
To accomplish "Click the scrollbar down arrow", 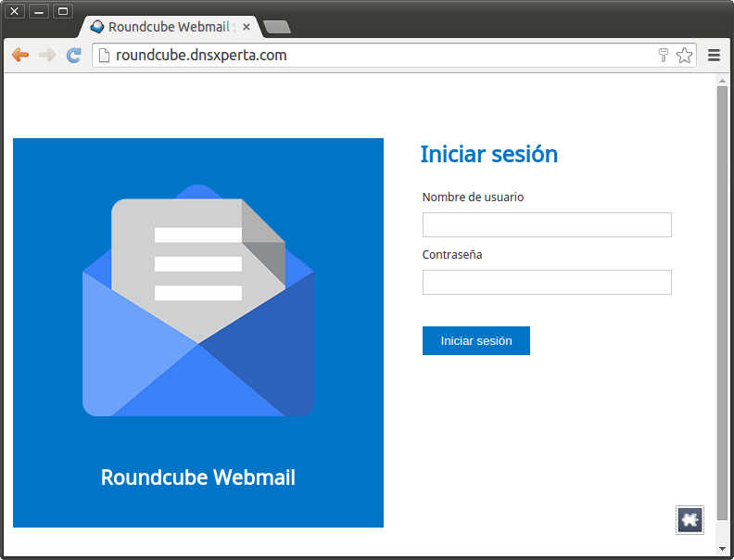I will click(x=722, y=548).
